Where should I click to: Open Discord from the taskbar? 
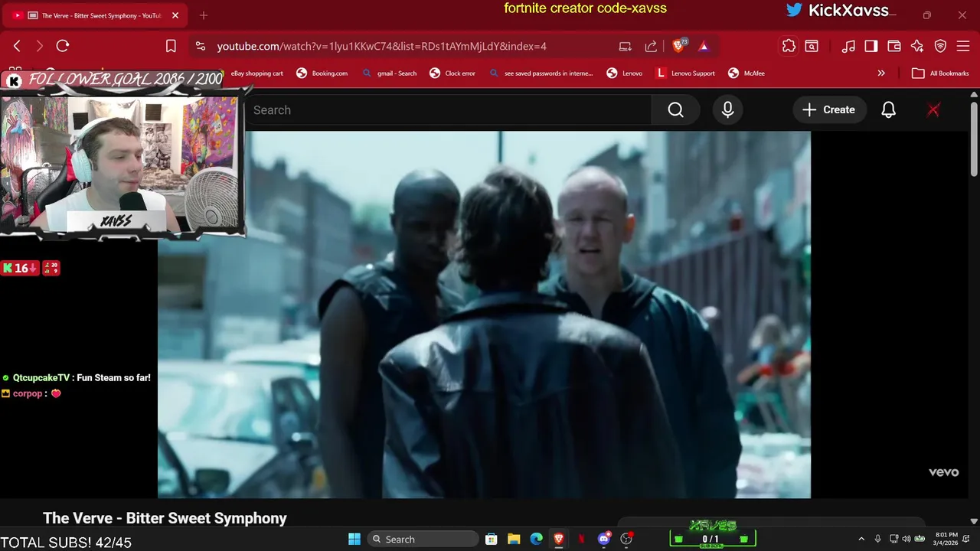click(604, 539)
